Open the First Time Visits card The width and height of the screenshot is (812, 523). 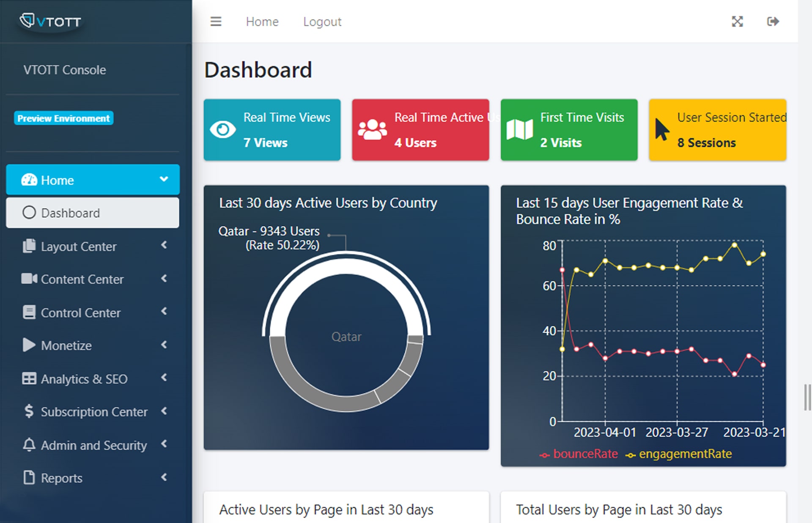(569, 130)
